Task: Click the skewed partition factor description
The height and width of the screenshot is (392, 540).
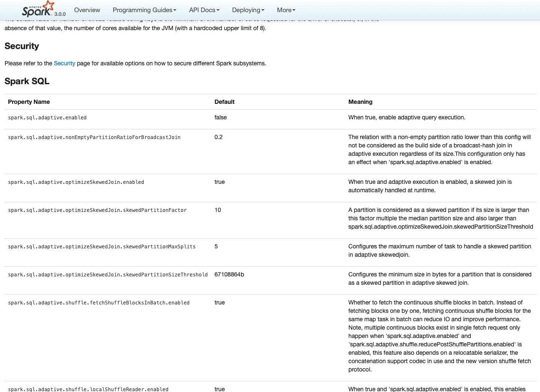Action: point(441,218)
